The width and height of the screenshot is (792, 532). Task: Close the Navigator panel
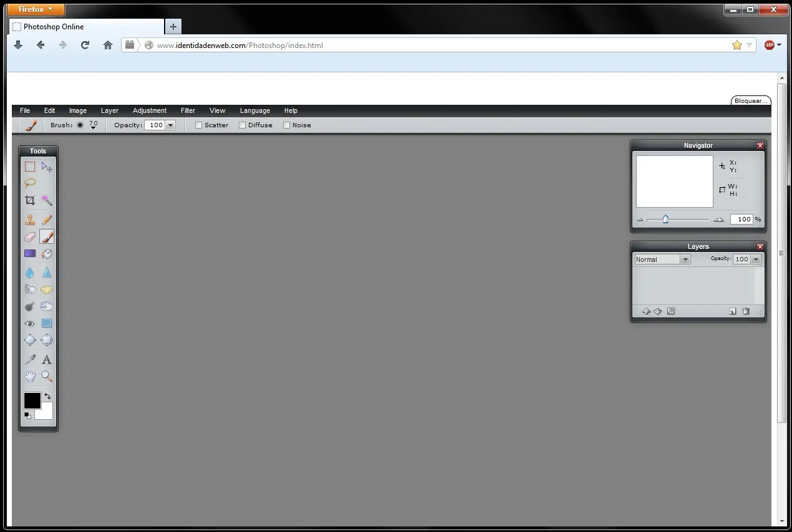coord(760,145)
